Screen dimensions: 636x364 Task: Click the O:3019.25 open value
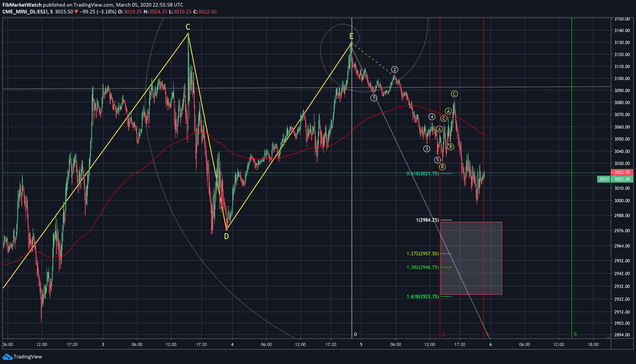(130, 12)
